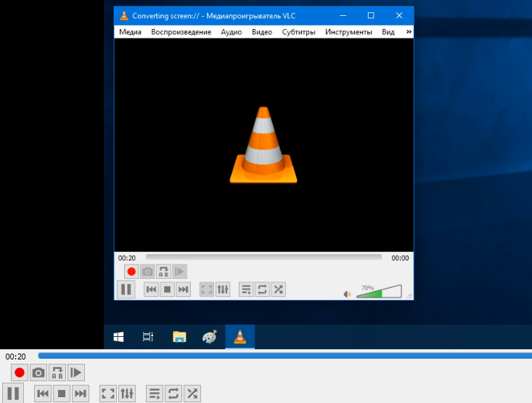Click frame-by-frame in outer VLC controls
Screen dimensions: 532x403
[76, 373]
